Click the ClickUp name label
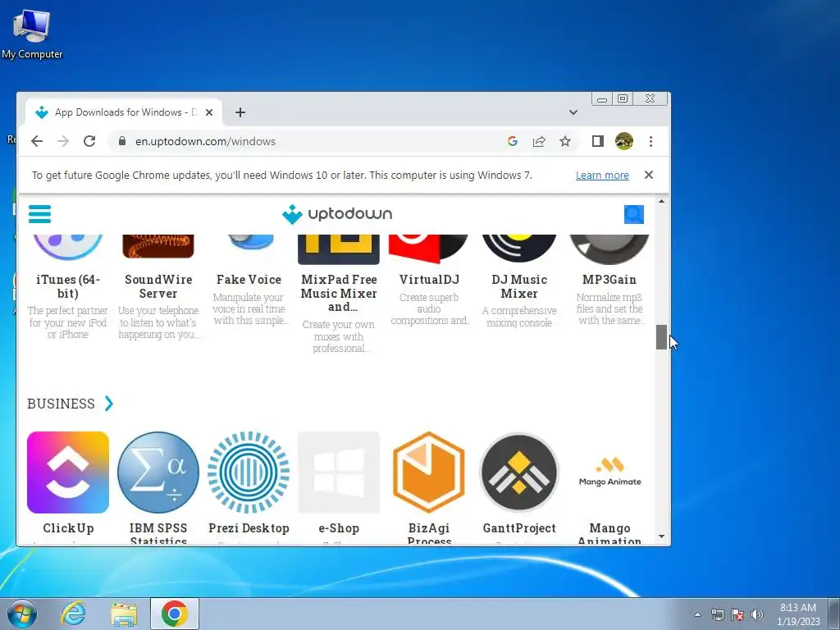Image resolution: width=840 pixels, height=630 pixels. click(68, 528)
